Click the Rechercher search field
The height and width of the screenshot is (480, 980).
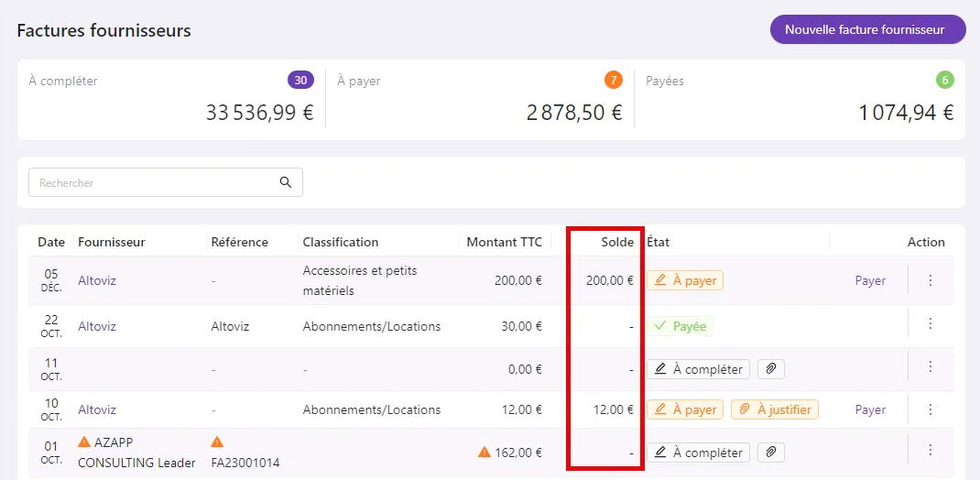click(x=166, y=182)
